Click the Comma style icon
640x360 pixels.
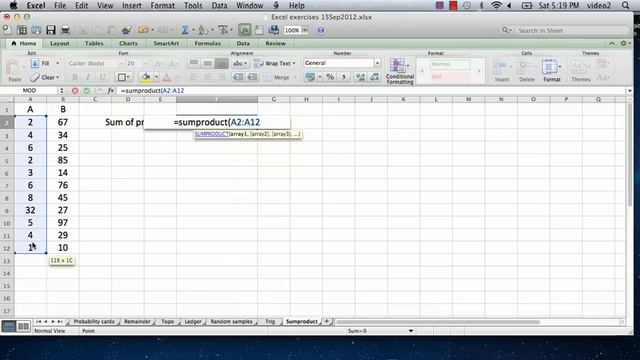(x=343, y=77)
